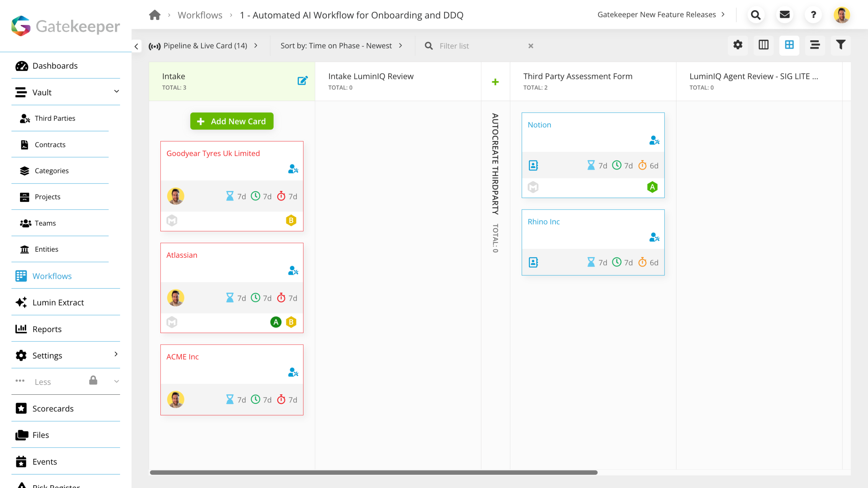Image resolution: width=868 pixels, height=488 pixels.
Task: Click the green plus AutoCreate ThirdParty icon
Action: (495, 82)
